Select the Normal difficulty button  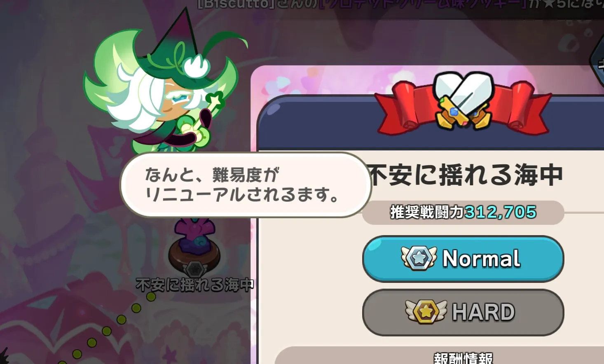[463, 259]
